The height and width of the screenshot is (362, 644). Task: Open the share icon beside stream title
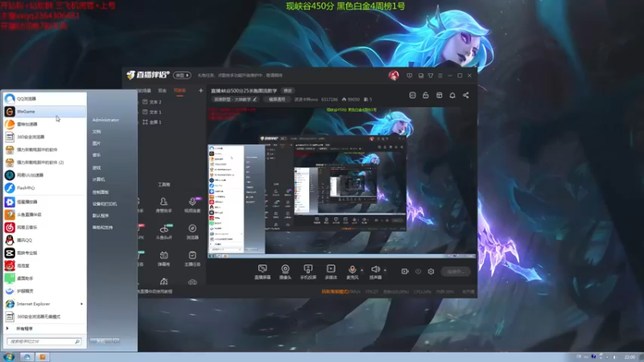[466, 95]
